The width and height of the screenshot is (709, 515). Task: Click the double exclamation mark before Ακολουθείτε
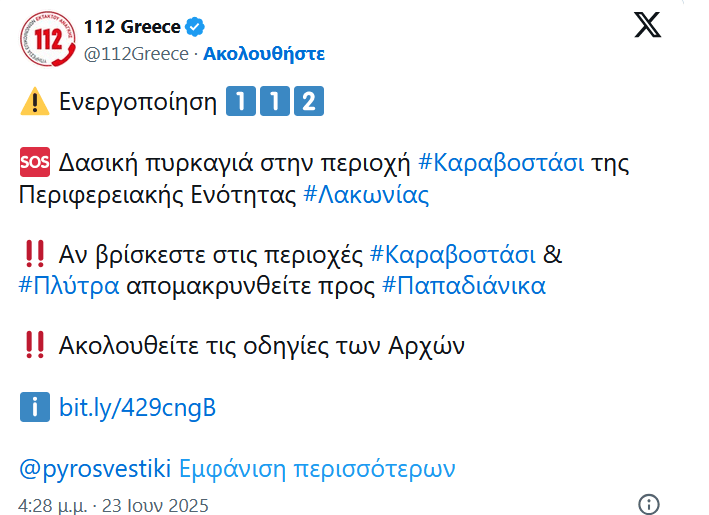[34, 346]
